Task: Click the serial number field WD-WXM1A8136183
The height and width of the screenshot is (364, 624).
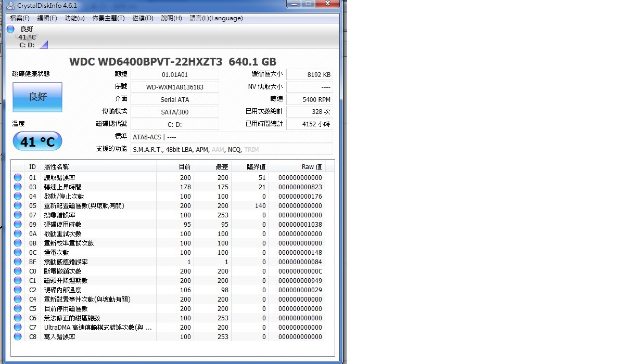Action: pyautogui.click(x=175, y=87)
